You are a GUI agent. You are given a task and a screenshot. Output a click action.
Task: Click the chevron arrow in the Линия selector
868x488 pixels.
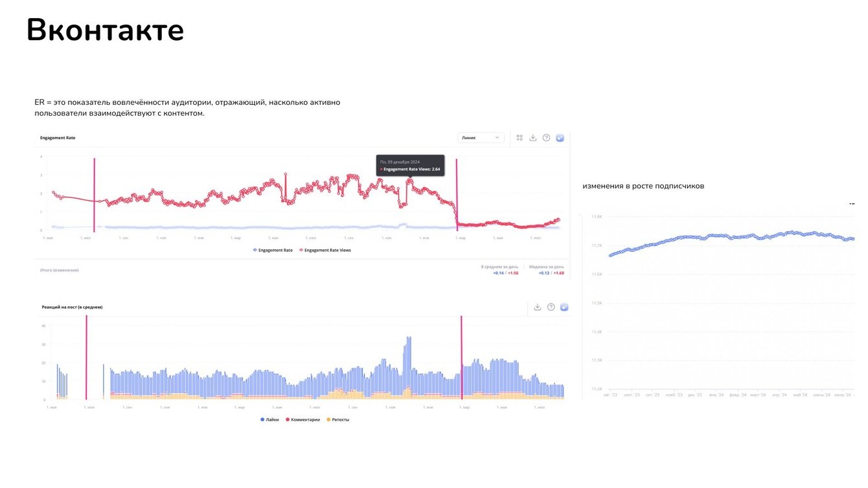pyautogui.click(x=497, y=138)
